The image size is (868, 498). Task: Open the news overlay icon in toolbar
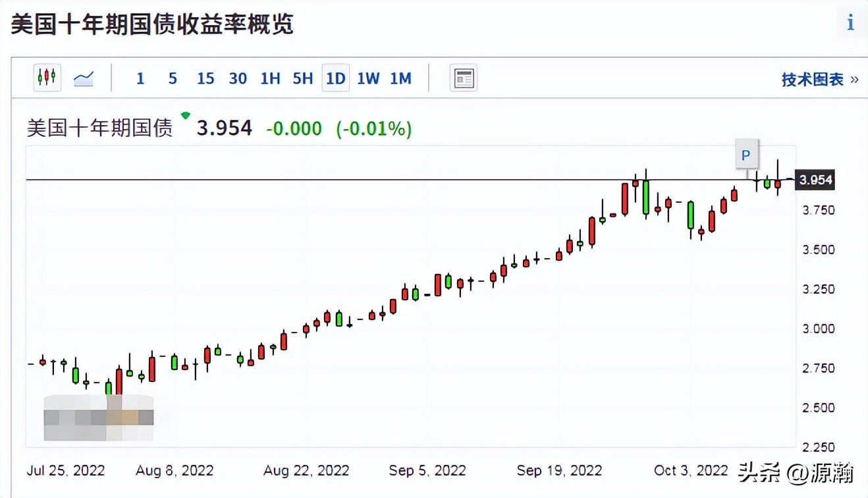[x=464, y=78]
